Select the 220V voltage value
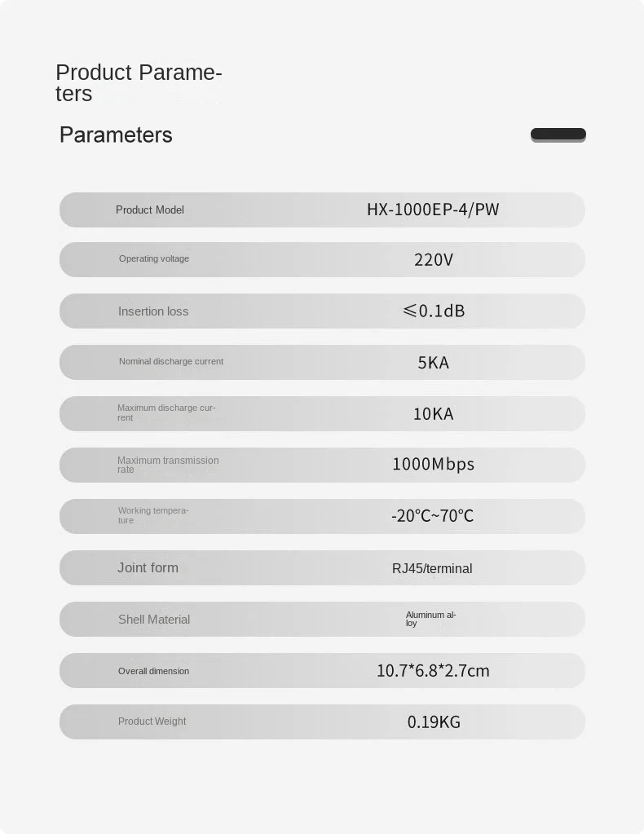Image resolution: width=644 pixels, height=834 pixels. pos(433,260)
